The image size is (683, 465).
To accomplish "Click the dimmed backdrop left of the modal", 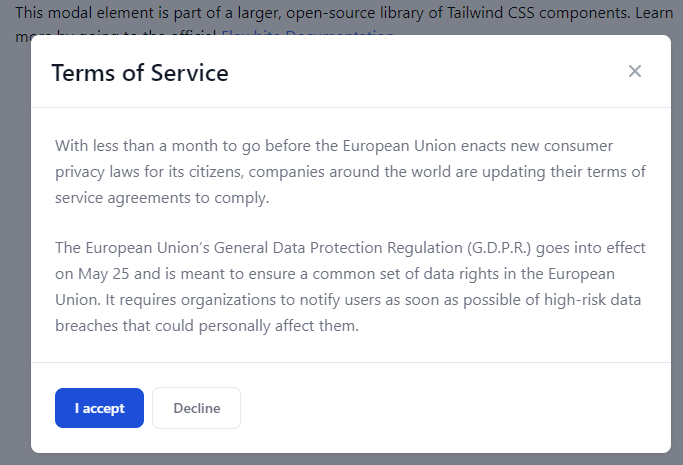I will pyautogui.click(x=15, y=244).
